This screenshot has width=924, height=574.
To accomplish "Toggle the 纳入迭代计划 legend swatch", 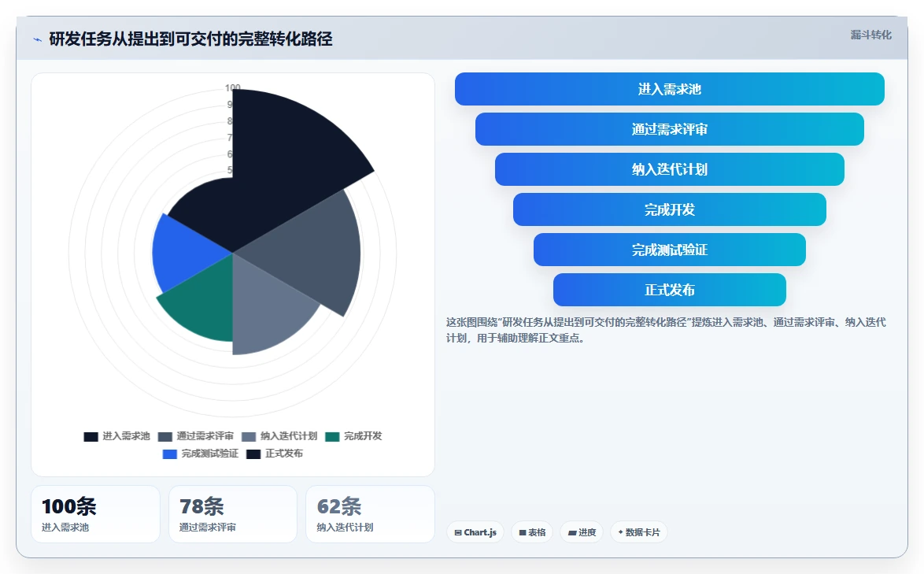I will [249, 437].
